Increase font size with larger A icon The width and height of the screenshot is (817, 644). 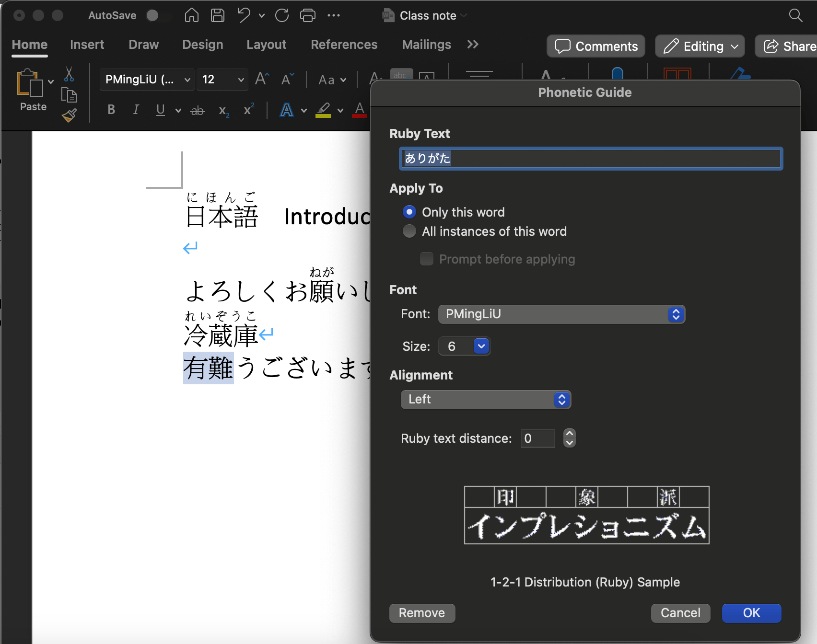tap(262, 79)
